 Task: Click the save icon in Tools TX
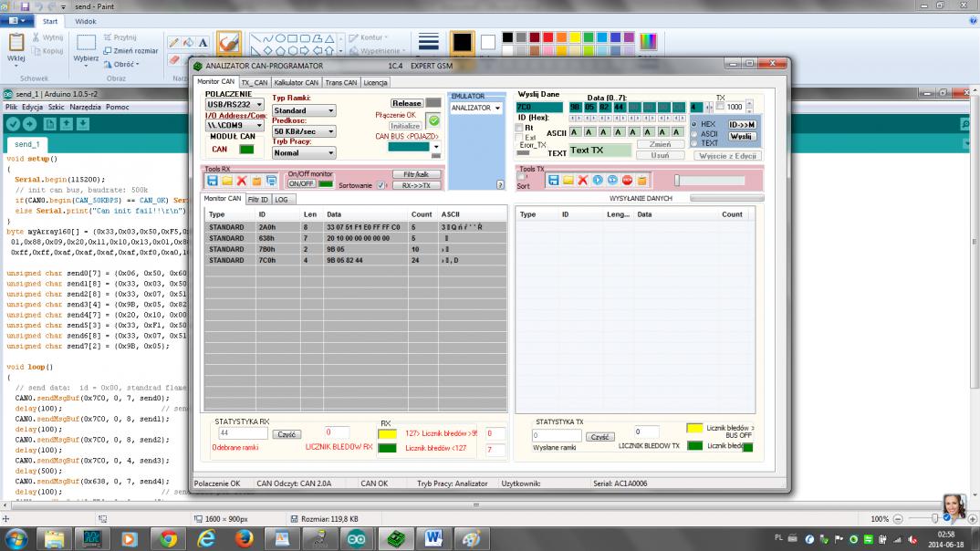coord(553,181)
